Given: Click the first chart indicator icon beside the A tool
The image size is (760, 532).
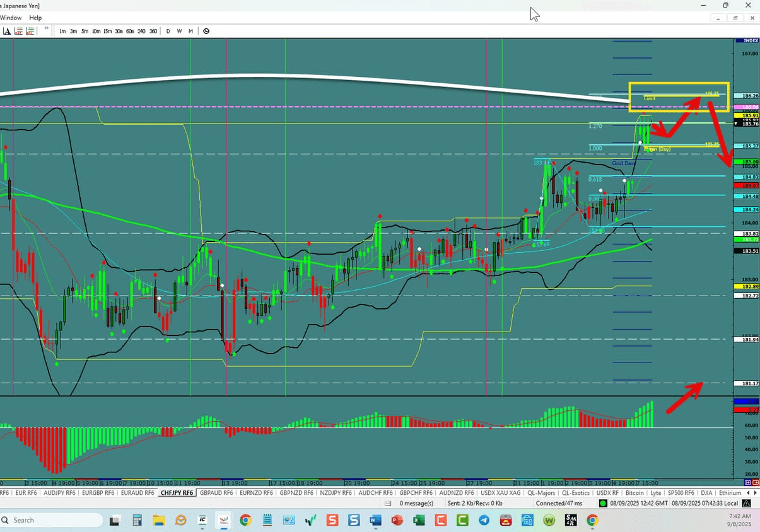Looking at the screenshot, I should 18,30.
